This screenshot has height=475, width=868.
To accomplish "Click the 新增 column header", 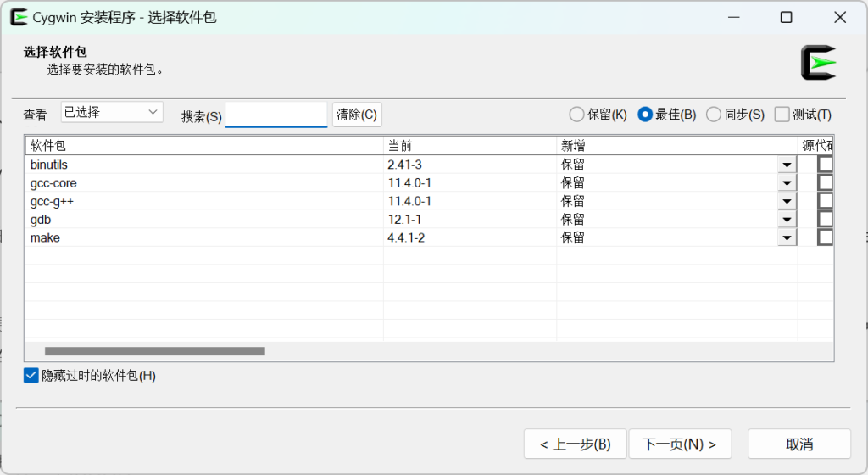I will (677, 146).
